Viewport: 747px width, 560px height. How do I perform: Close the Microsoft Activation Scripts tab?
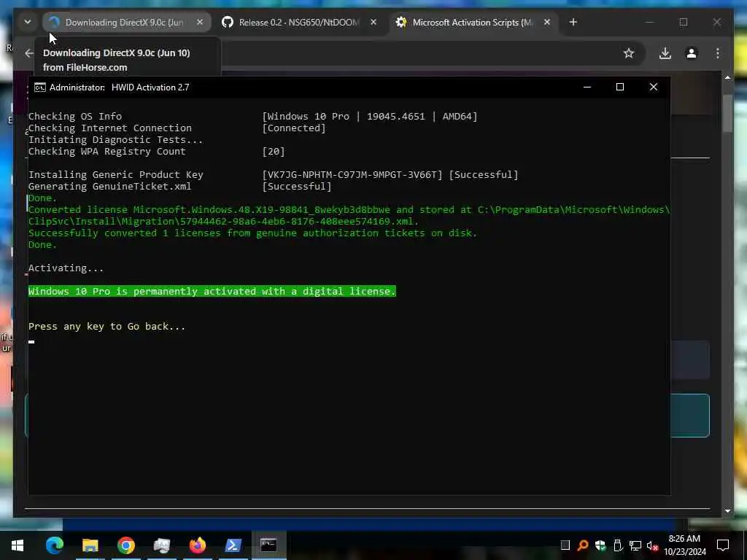pos(547,22)
